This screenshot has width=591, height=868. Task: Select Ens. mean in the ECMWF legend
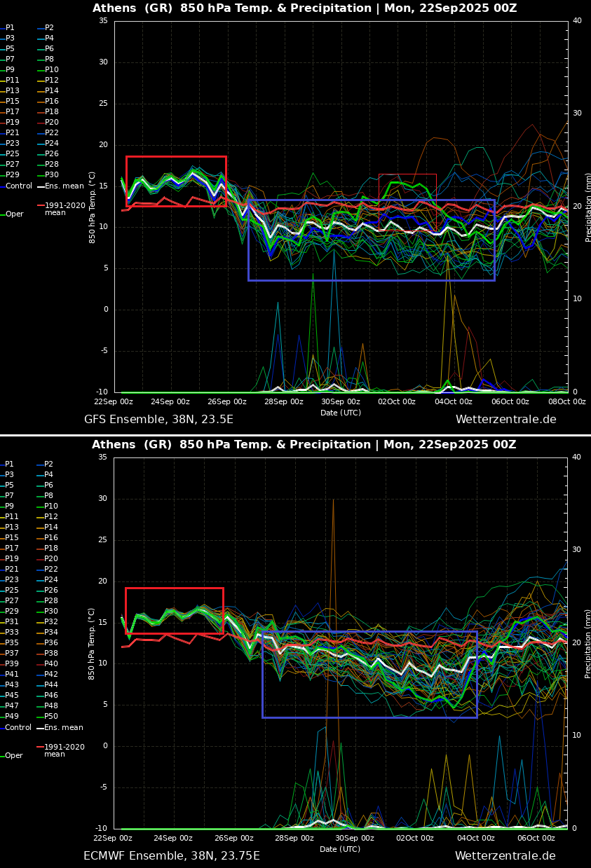pyautogui.click(x=64, y=728)
